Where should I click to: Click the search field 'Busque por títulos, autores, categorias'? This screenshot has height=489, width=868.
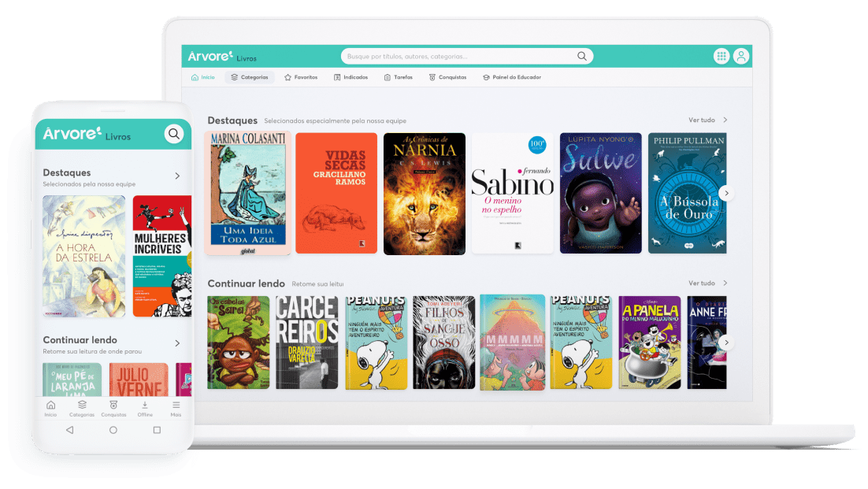coord(466,56)
